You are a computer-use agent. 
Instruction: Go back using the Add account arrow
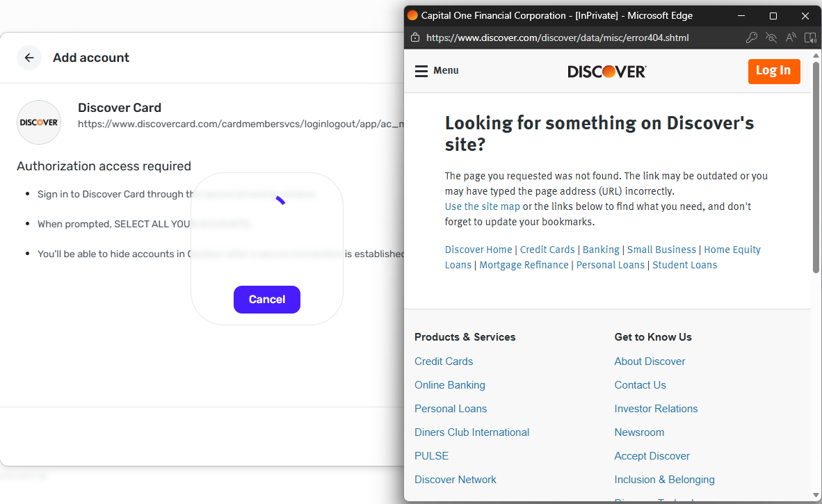(29, 58)
